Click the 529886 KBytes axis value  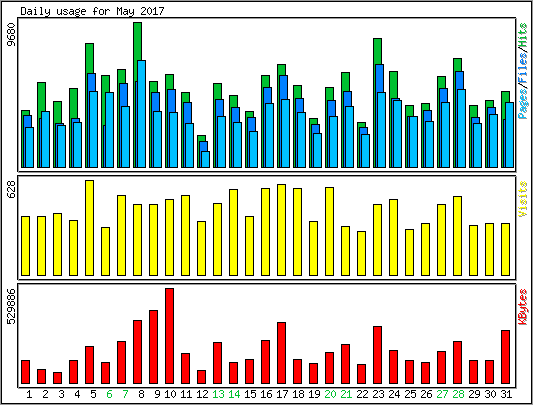pyautogui.click(x=12, y=306)
